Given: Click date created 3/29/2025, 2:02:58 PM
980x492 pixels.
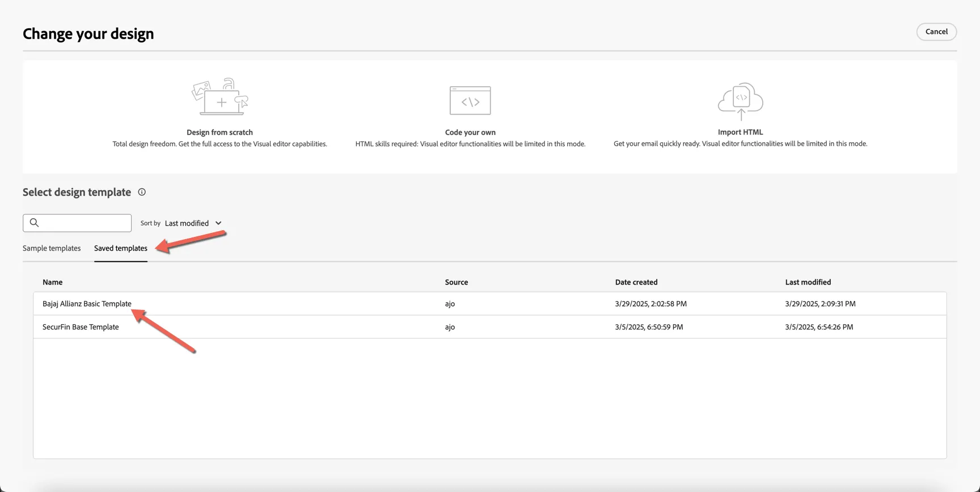Looking at the screenshot, I should 651,304.
